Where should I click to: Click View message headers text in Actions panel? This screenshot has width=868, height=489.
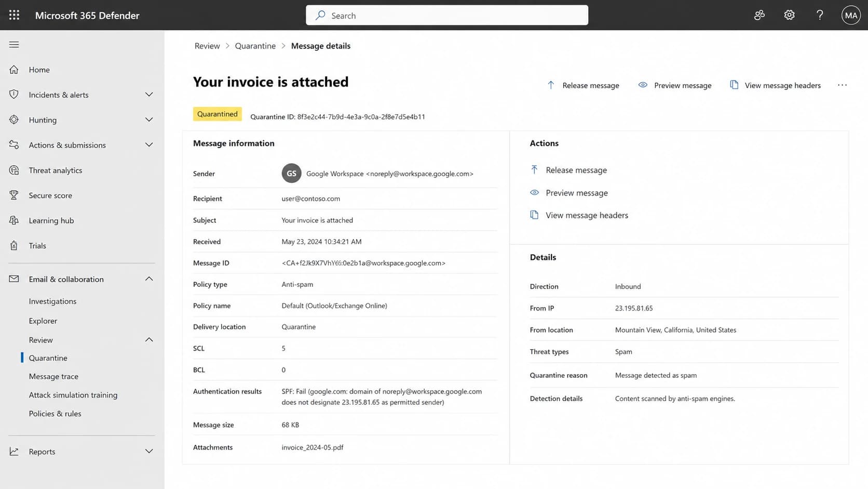click(587, 215)
